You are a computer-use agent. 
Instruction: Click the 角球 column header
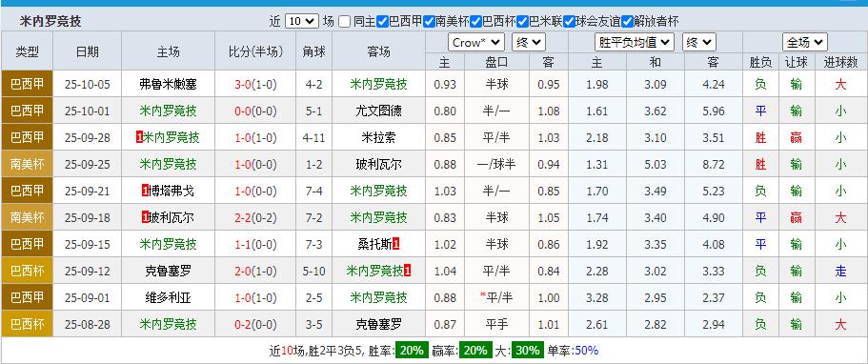[x=313, y=51]
